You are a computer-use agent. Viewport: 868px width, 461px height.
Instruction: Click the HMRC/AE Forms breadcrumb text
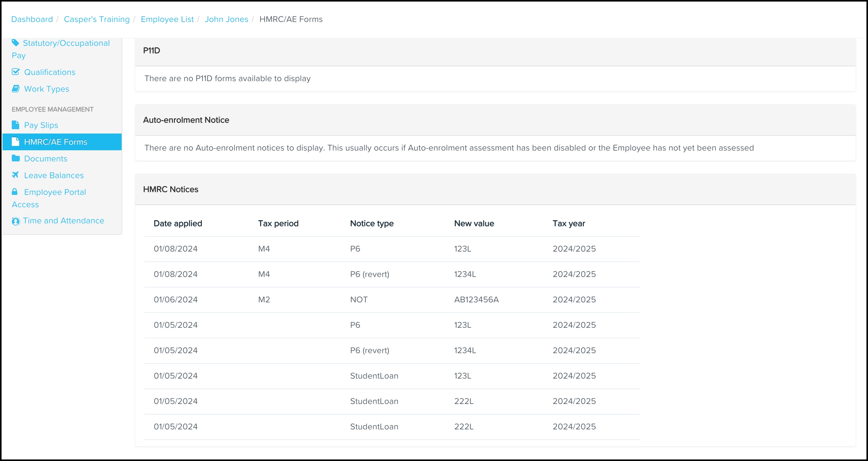pos(291,19)
